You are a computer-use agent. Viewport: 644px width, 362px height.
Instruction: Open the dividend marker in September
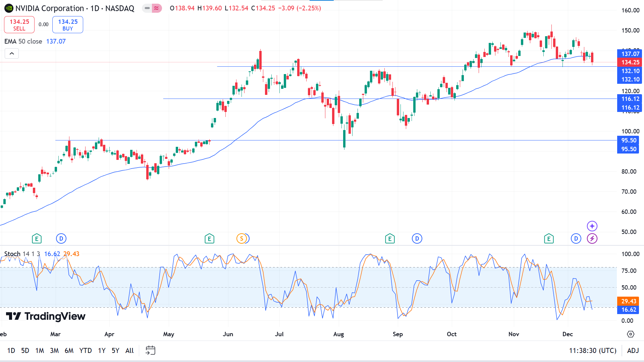[x=417, y=239]
